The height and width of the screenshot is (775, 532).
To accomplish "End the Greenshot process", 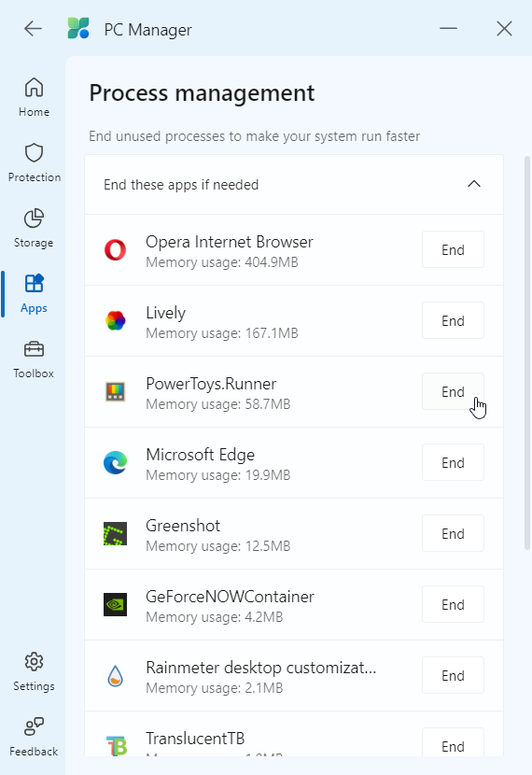I will (453, 534).
